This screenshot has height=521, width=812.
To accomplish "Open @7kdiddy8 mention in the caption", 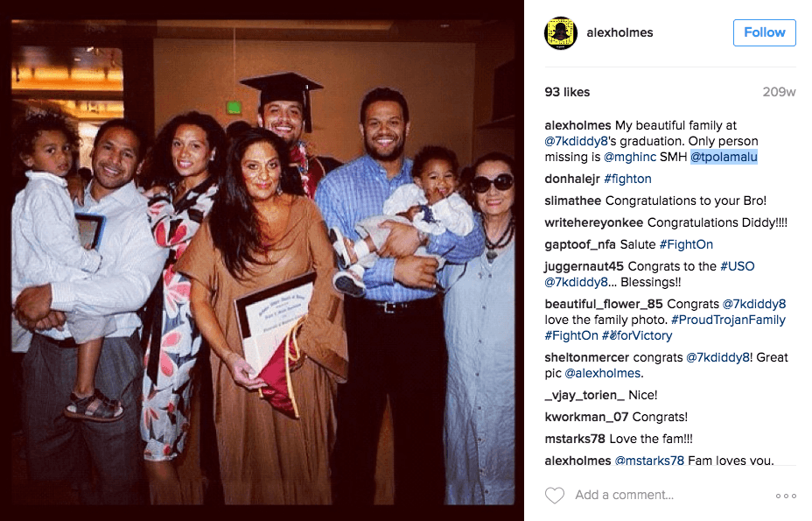I will coord(576,141).
